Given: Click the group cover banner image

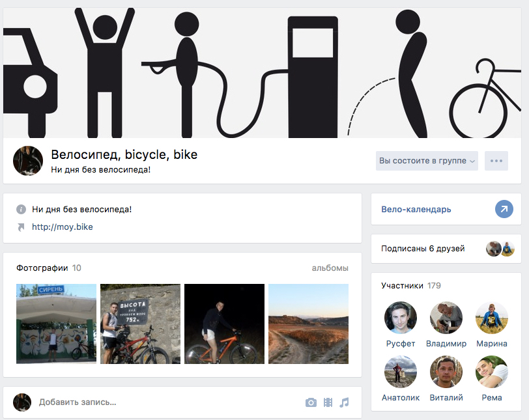Looking at the screenshot, I should 262,73.
